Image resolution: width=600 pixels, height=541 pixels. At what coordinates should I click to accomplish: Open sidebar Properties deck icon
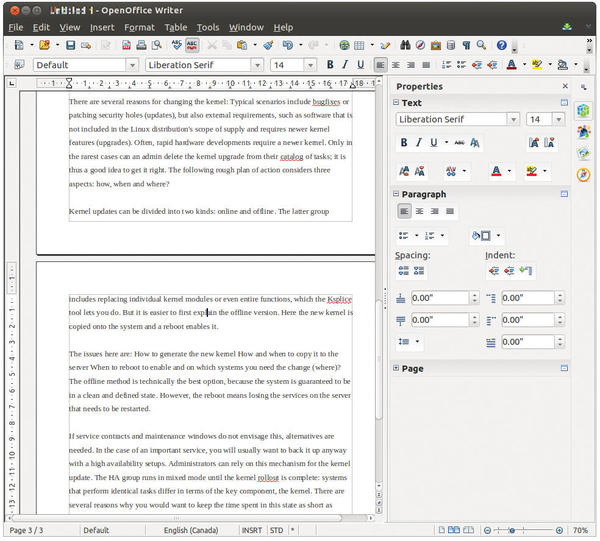pos(583,111)
